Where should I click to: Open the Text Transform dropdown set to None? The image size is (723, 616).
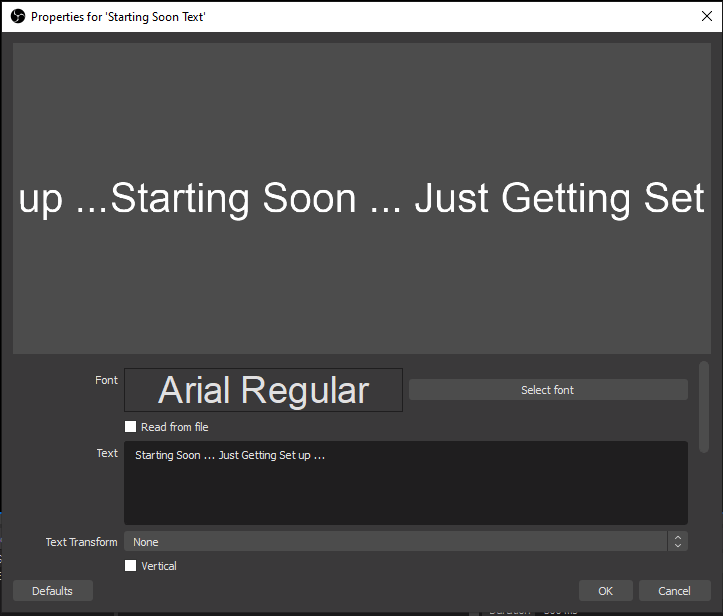(395, 542)
